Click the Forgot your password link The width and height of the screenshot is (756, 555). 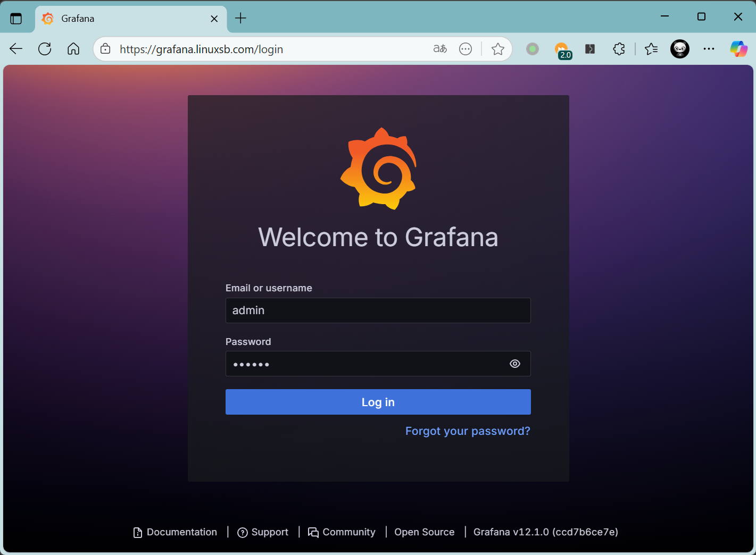468,431
